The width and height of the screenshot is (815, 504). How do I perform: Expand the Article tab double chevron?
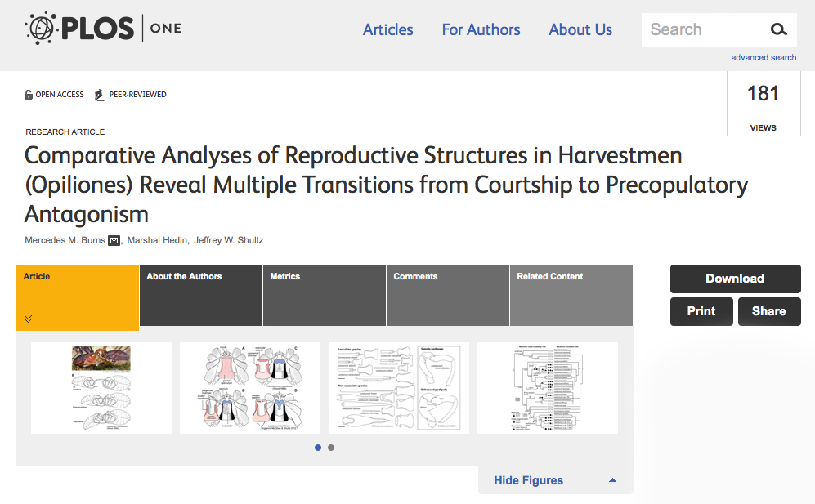pyautogui.click(x=28, y=319)
